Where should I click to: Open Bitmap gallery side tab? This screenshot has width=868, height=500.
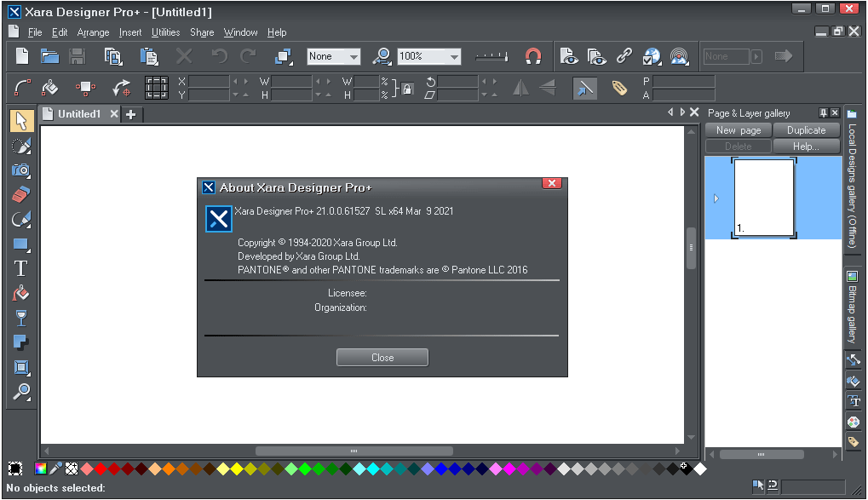[852, 306]
